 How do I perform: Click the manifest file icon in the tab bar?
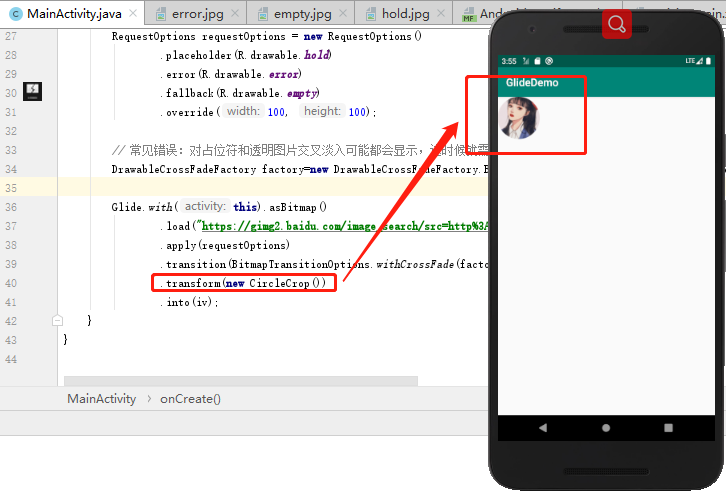469,14
